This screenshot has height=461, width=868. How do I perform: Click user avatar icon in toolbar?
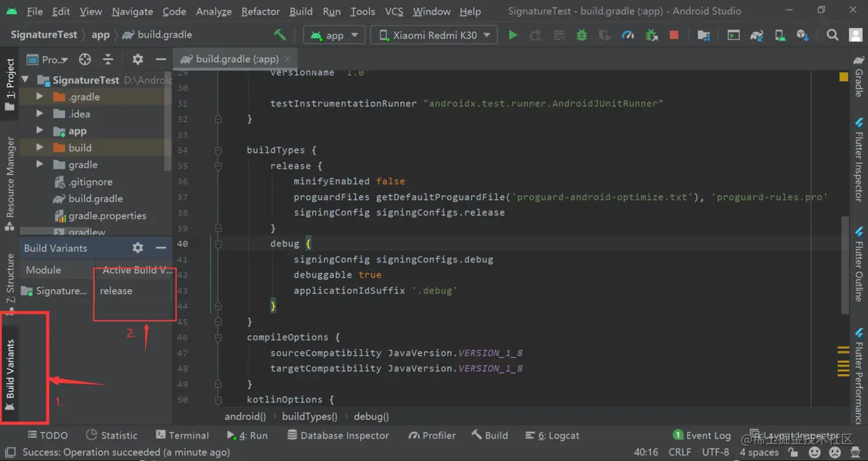click(855, 35)
